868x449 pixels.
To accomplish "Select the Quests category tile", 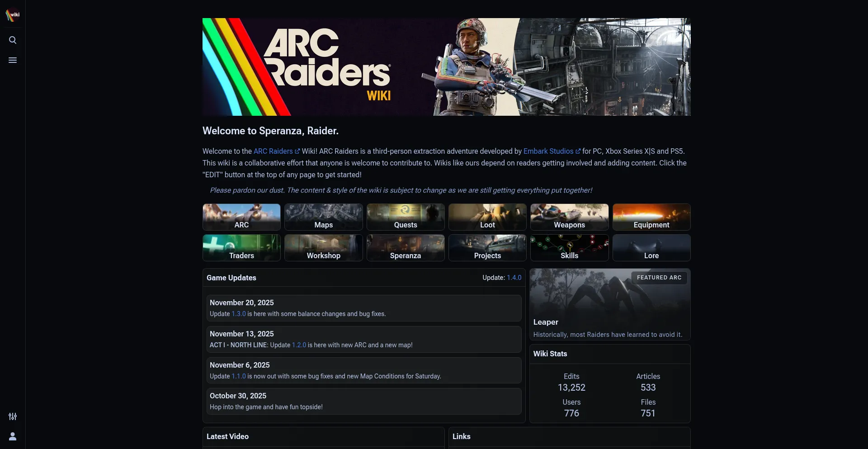I will pos(406,217).
